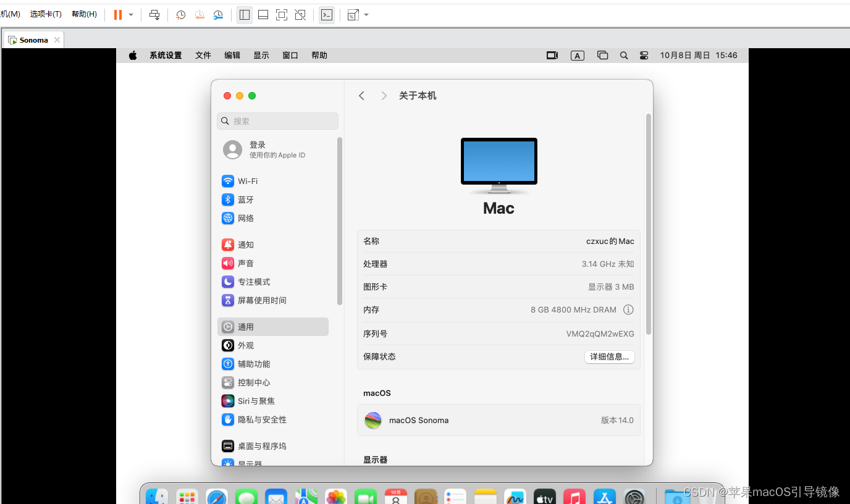This screenshot has width=850, height=504.
Task: Click the memory info circle icon
Action: pos(628,309)
